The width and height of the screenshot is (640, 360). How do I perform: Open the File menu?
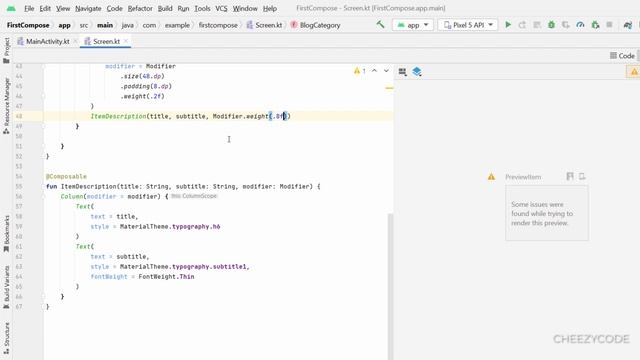29,8
